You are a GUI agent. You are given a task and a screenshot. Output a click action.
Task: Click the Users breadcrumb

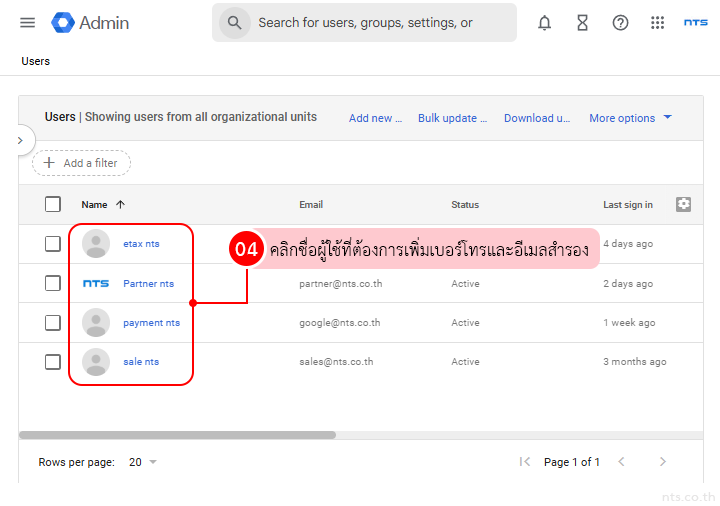coord(36,61)
